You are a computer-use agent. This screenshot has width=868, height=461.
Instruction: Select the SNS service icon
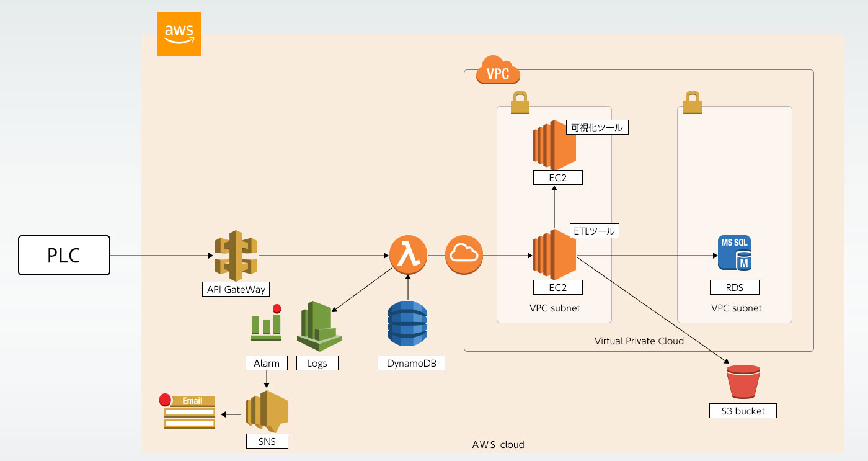tap(267, 411)
